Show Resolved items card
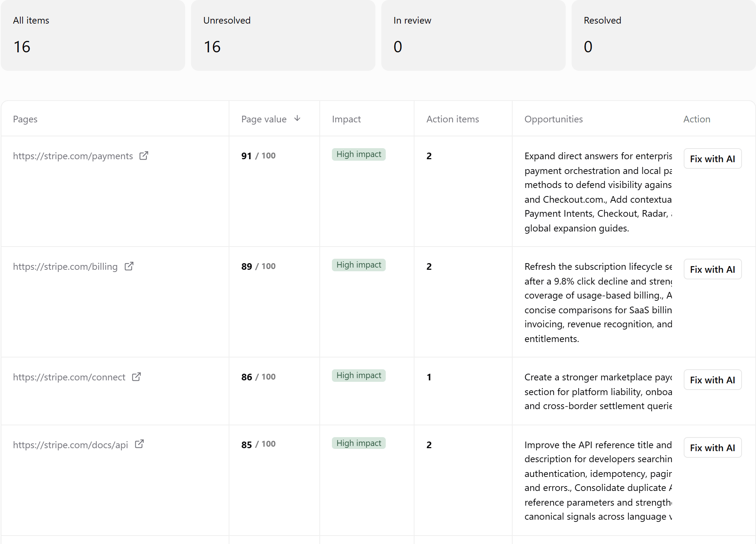756x544 pixels. click(x=663, y=35)
